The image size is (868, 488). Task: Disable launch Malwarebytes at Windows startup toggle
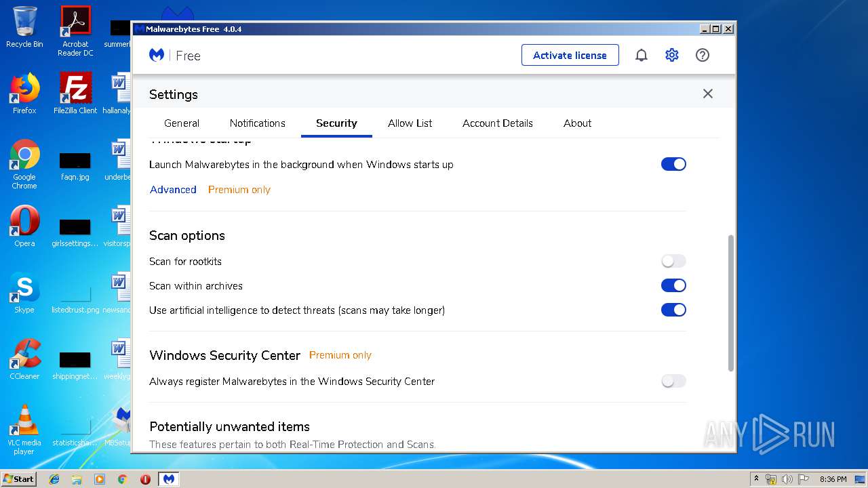(x=673, y=164)
